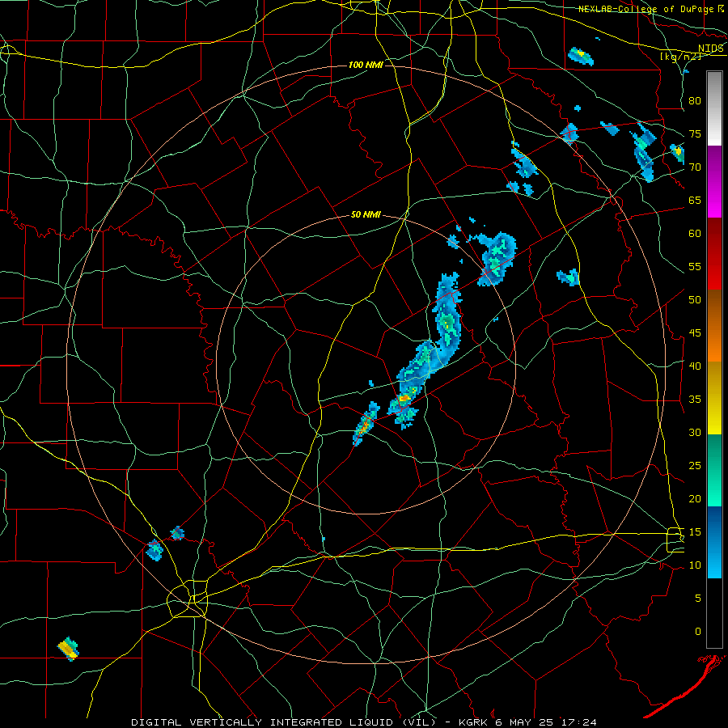Viewport: 728px width, 728px height.
Task: Click the 50 value on the color scale
Action: (x=695, y=299)
